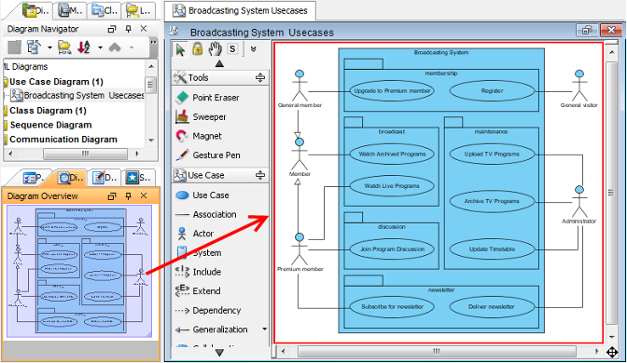Click diagram horizontal scrollbar thumb
The height and width of the screenshot is (363, 627).
(x=437, y=351)
